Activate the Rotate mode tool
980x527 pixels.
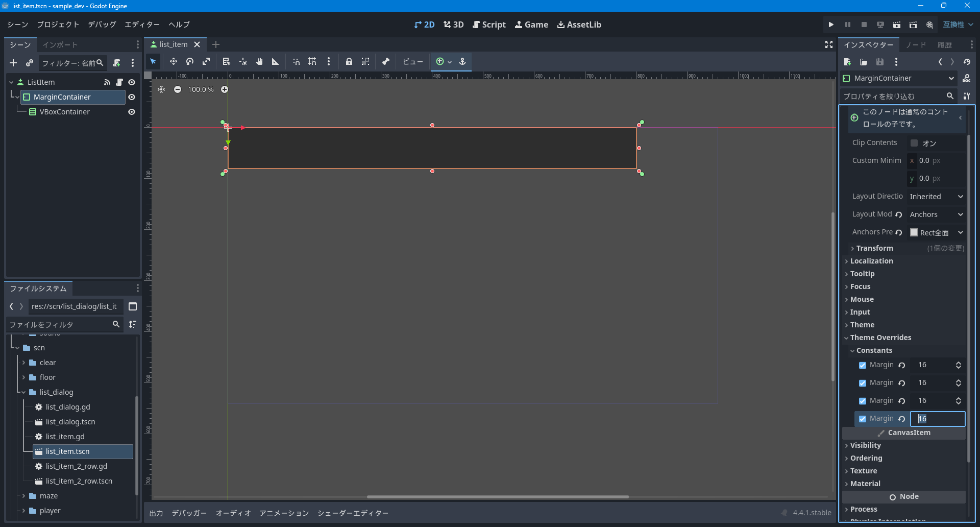tap(190, 62)
